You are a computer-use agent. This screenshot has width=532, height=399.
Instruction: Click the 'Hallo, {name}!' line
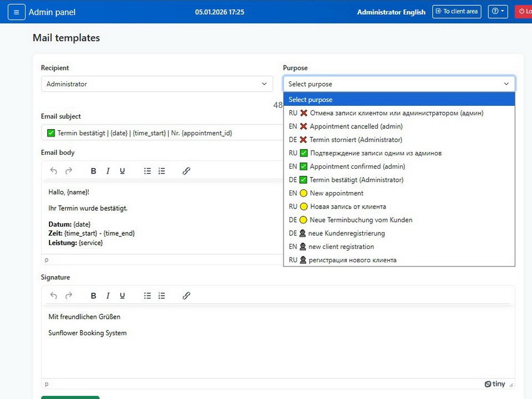(69, 192)
